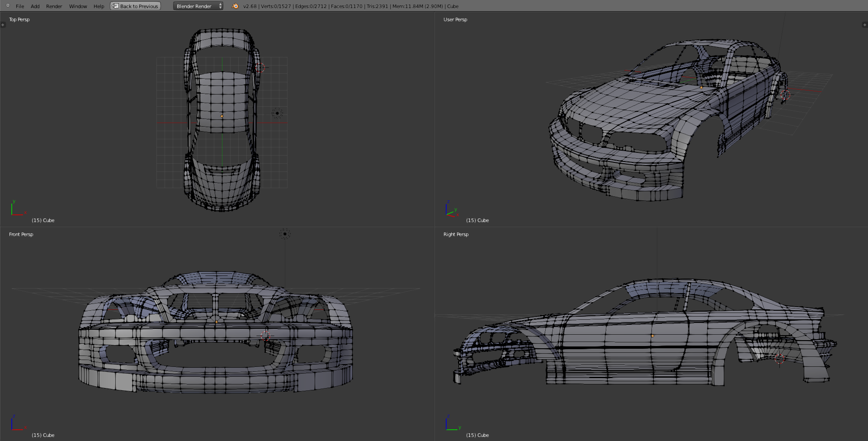Click the Back to Previous button
Viewport: 868px width, 441px height.
(x=136, y=6)
